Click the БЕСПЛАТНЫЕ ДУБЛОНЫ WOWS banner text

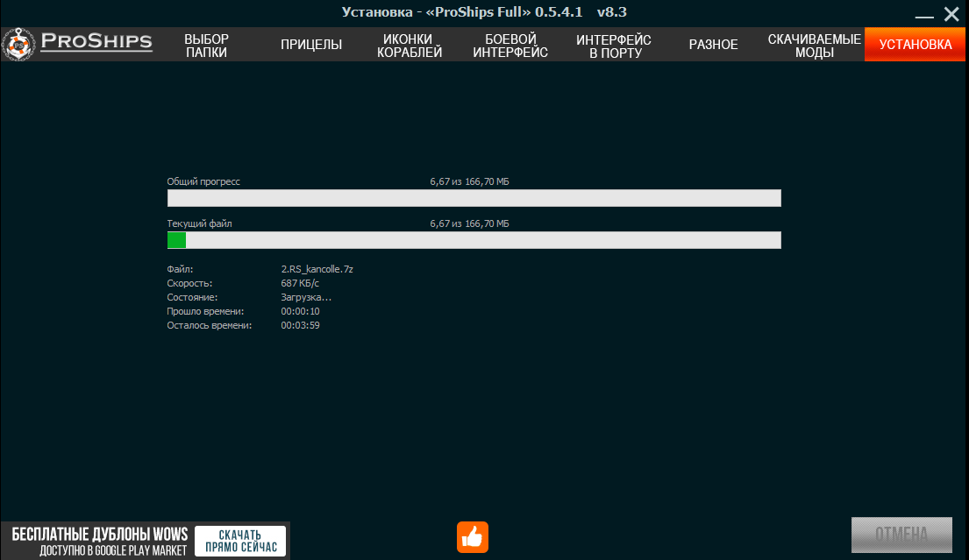[99, 534]
